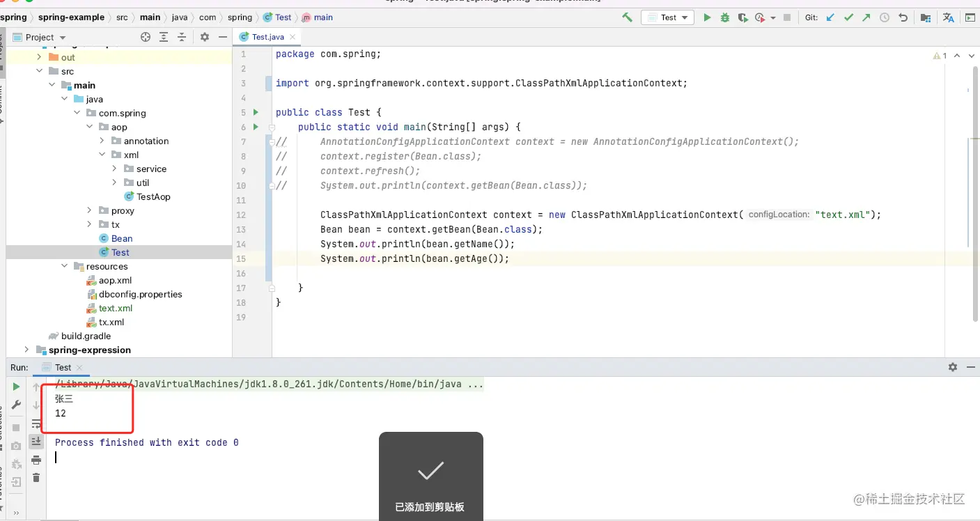Run the Test class from line 5 gutter

[256, 112]
